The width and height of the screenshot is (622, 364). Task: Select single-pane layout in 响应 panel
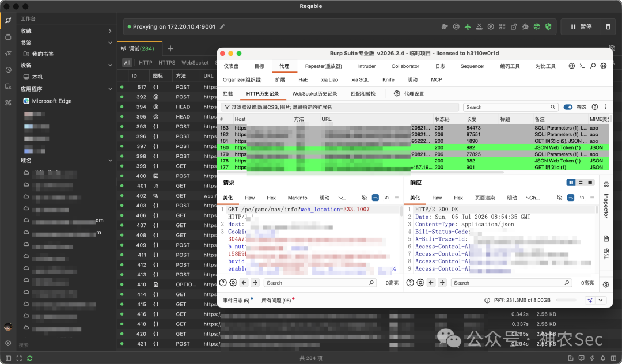(x=590, y=183)
